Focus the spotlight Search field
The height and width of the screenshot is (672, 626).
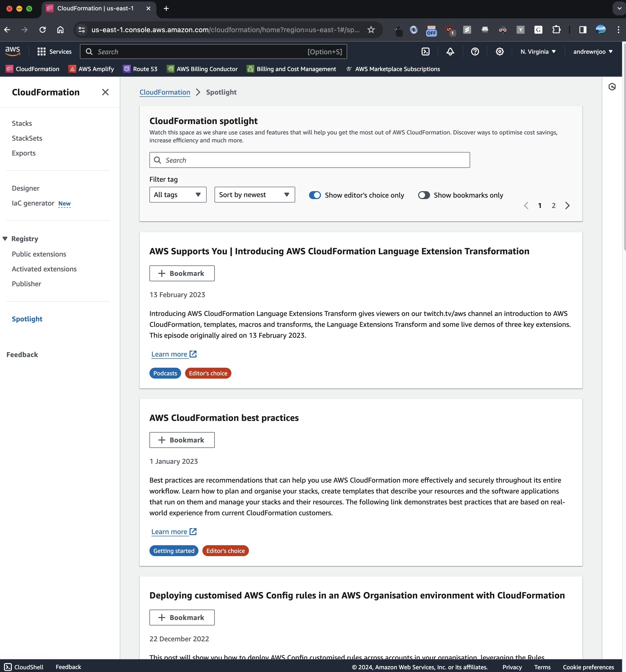click(310, 160)
